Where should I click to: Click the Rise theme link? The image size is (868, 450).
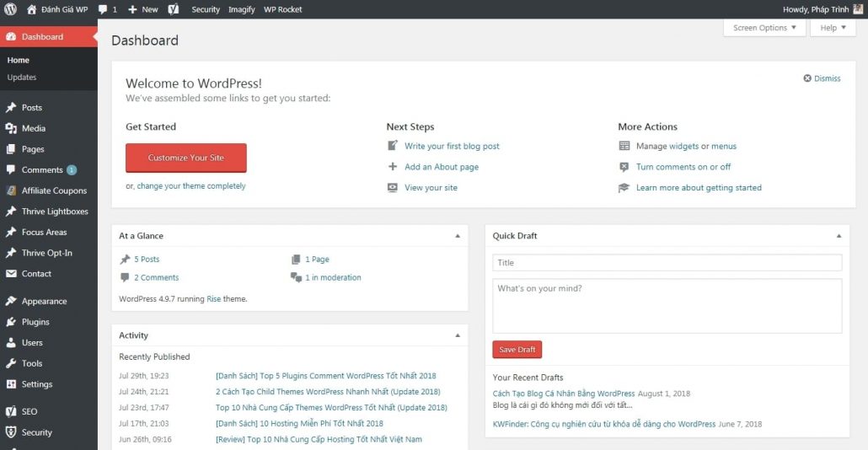214,299
